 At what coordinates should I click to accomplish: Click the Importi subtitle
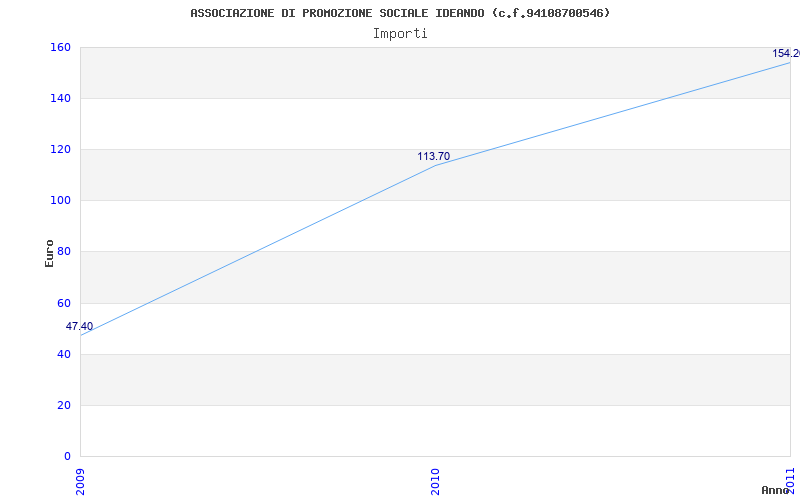[x=400, y=34]
